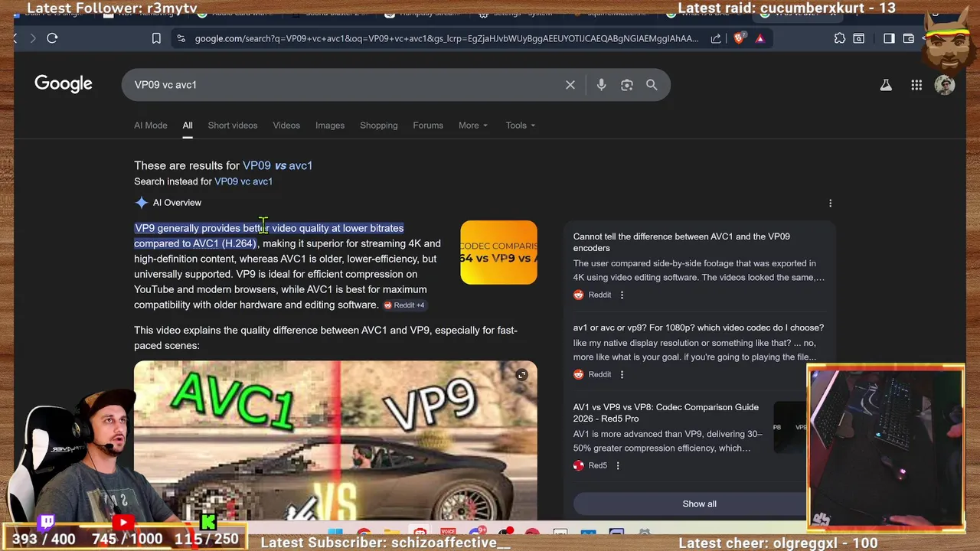
Task: Open Google account avatar menu
Action: pyautogui.click(x=945, y=85)
